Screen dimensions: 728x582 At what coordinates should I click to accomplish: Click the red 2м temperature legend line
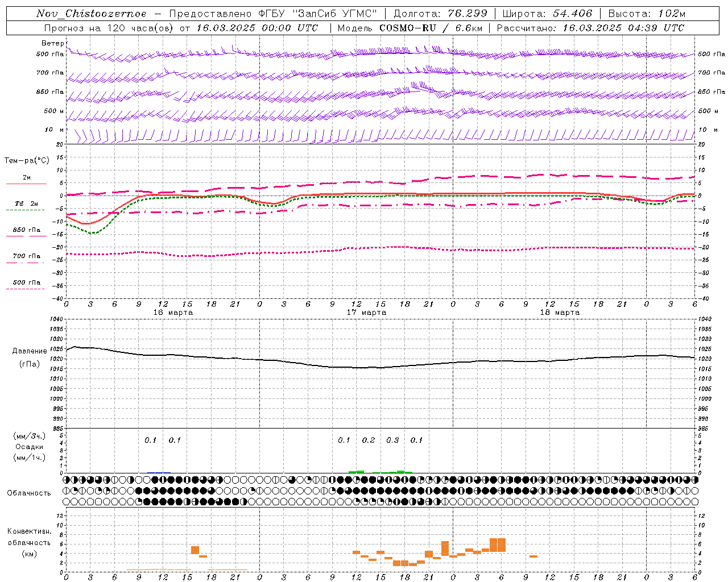click(x=26, y=184)
